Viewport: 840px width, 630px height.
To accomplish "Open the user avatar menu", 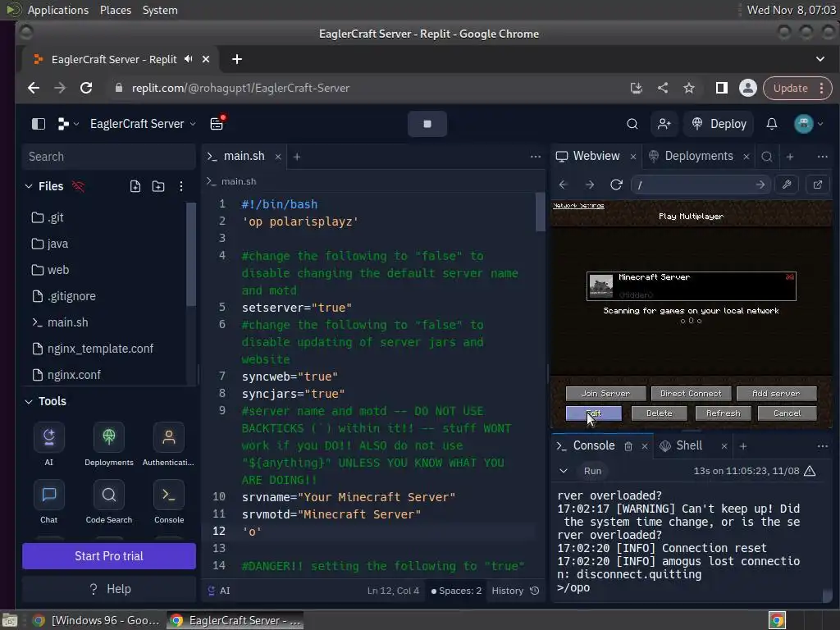I will click(x=808, y=125).
